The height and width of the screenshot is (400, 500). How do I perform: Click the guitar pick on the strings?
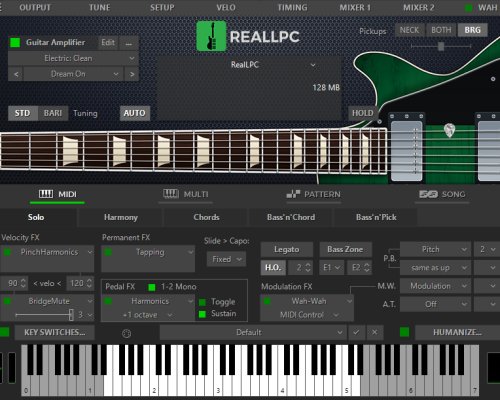pos(449,130)
